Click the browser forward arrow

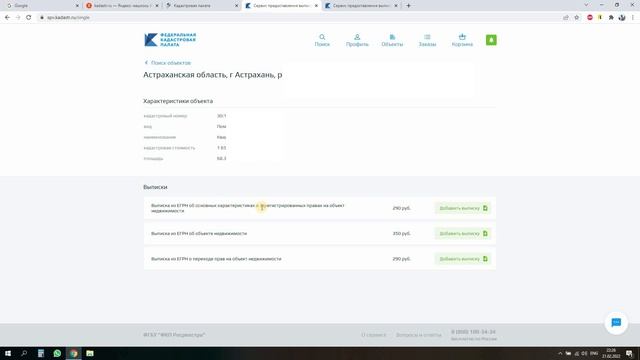click(x=18, y=18)
